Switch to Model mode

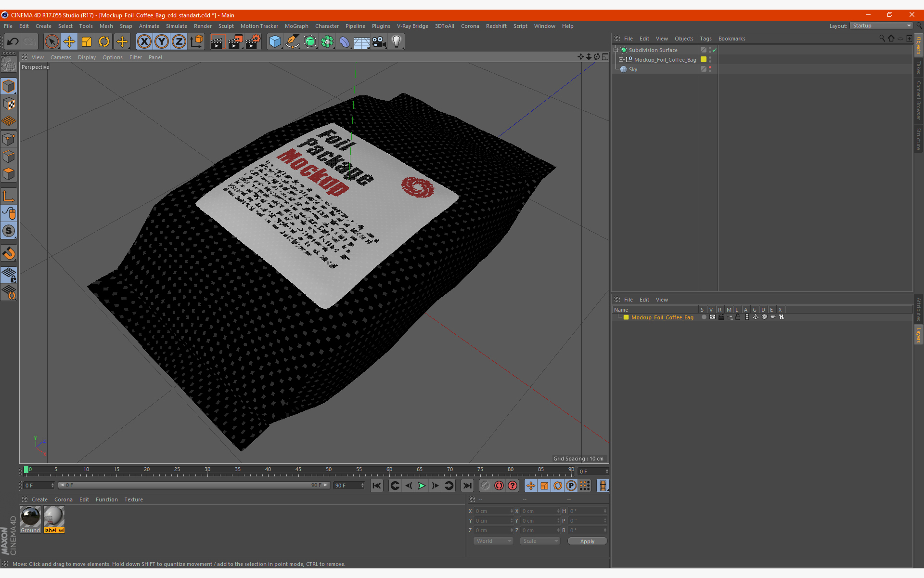click(x=9, y=87)
